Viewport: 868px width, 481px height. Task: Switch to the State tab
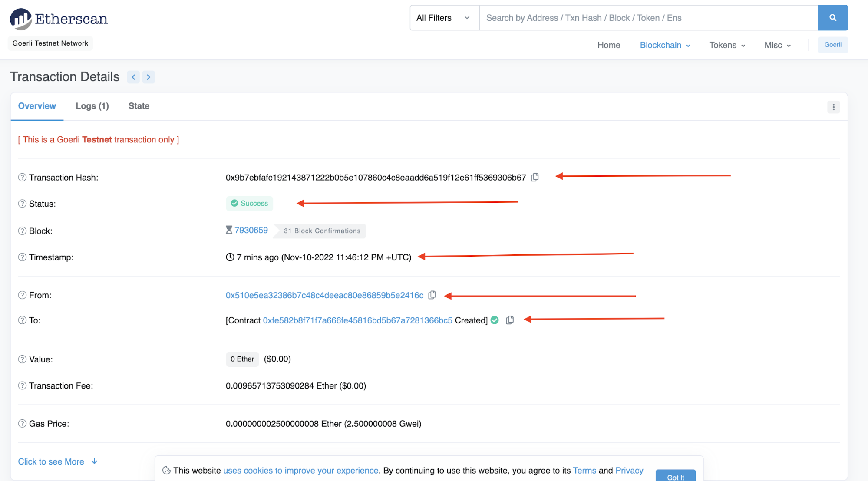[139, 106]
